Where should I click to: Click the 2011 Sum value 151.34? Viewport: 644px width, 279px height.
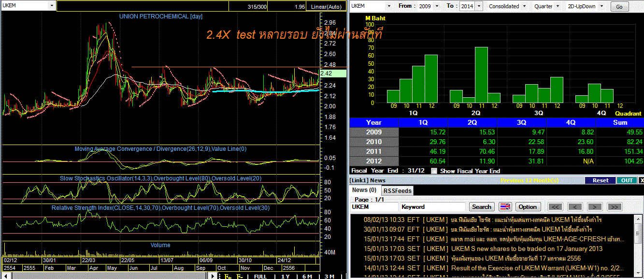point(632,151)
